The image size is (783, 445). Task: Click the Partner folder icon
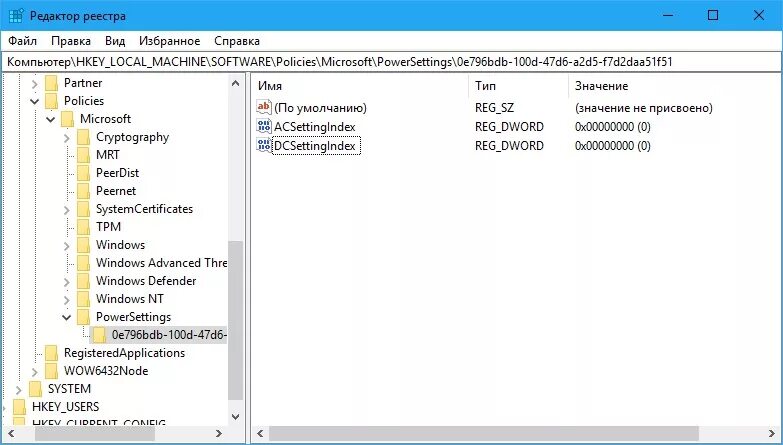(51, 83)
